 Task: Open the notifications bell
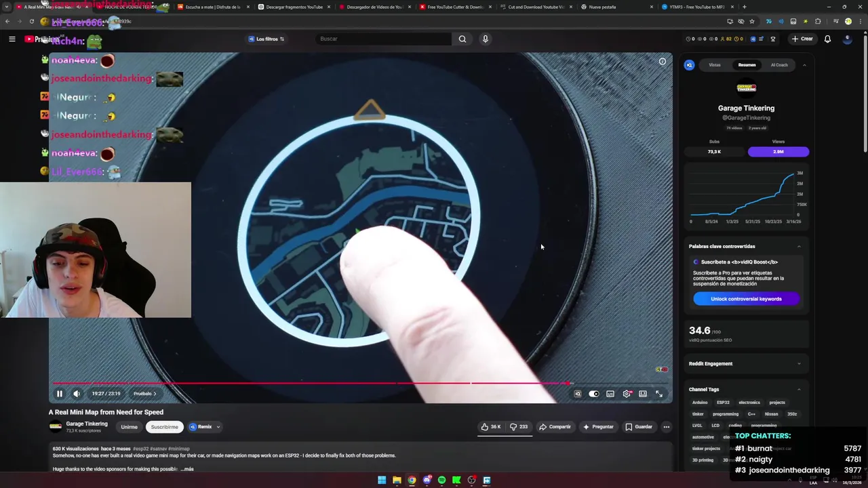[827, 39]
